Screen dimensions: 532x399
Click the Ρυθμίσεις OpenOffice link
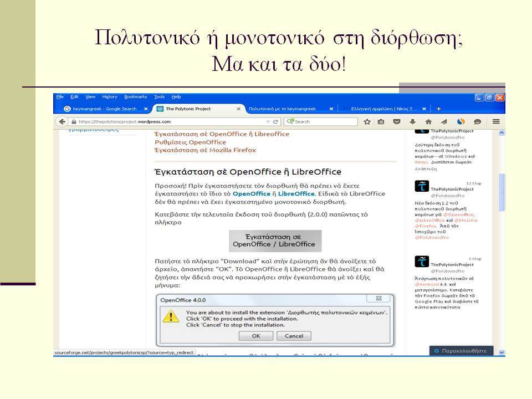tap(190, 142)
